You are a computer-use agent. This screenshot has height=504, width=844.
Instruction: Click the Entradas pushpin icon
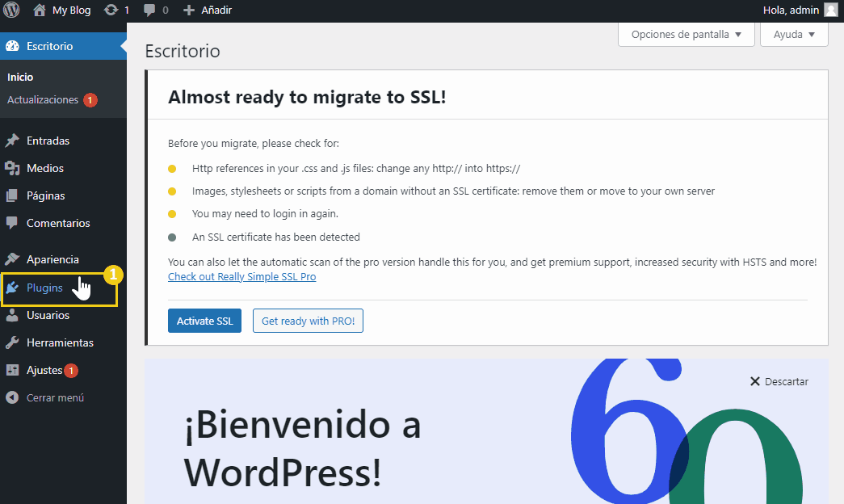click(12, 141)
